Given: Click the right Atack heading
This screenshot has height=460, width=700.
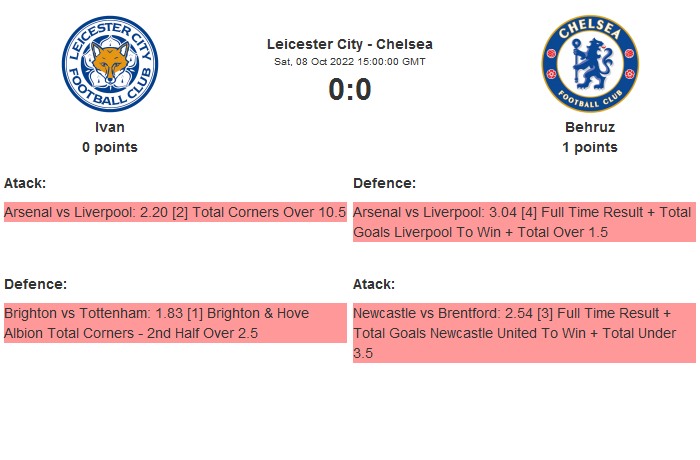Looking at the screenshot, I should [374, 284].
